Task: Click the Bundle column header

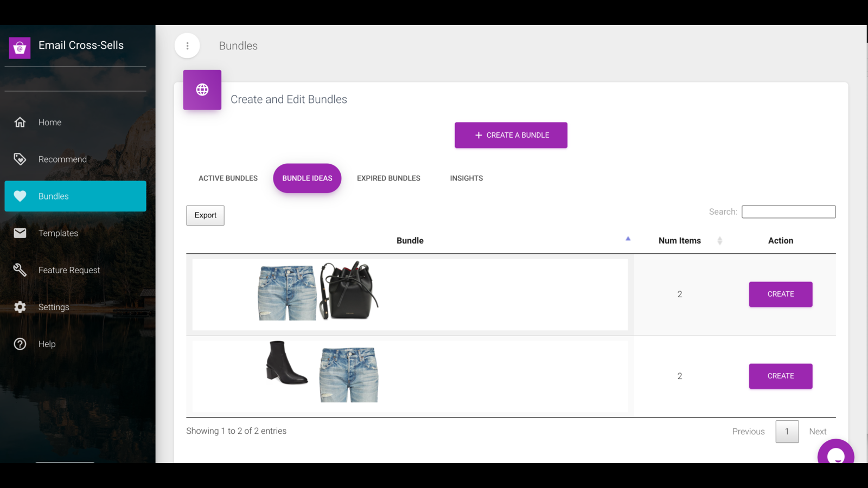Action: coord(410,241)
